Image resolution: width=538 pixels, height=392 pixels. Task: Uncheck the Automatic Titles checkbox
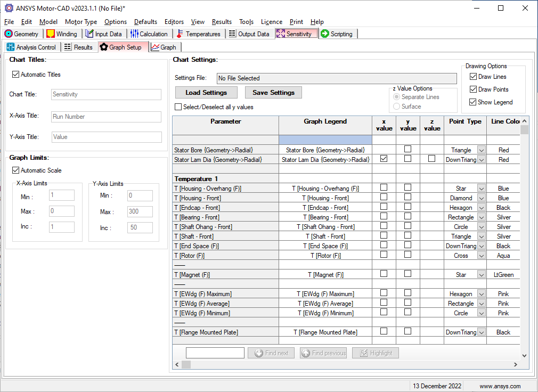[x=15, y=75]
